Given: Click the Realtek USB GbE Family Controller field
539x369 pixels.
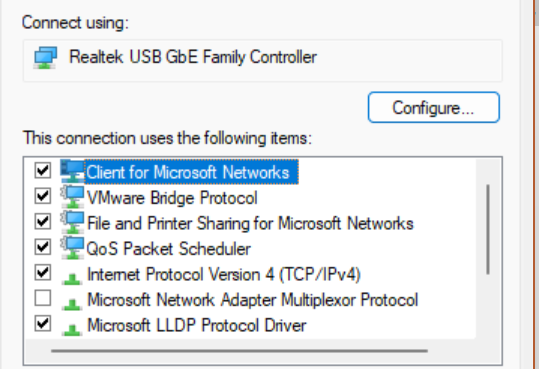Looking at the screenshot, I should (x=263, y=61).
